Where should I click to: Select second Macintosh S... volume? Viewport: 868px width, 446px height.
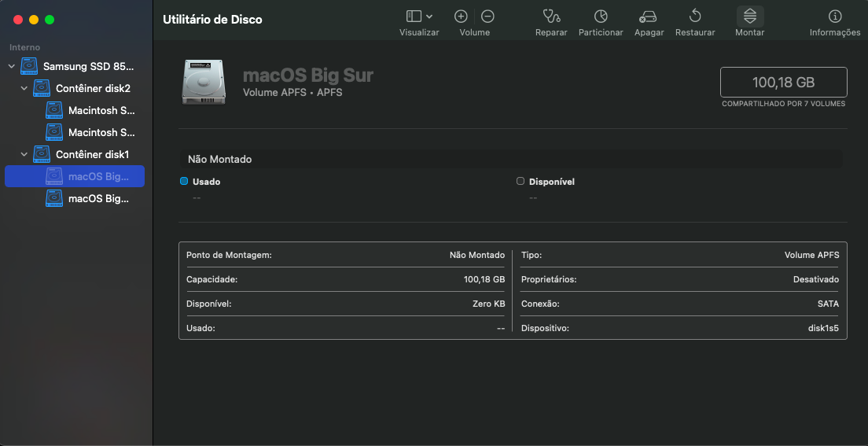point(101,132)
